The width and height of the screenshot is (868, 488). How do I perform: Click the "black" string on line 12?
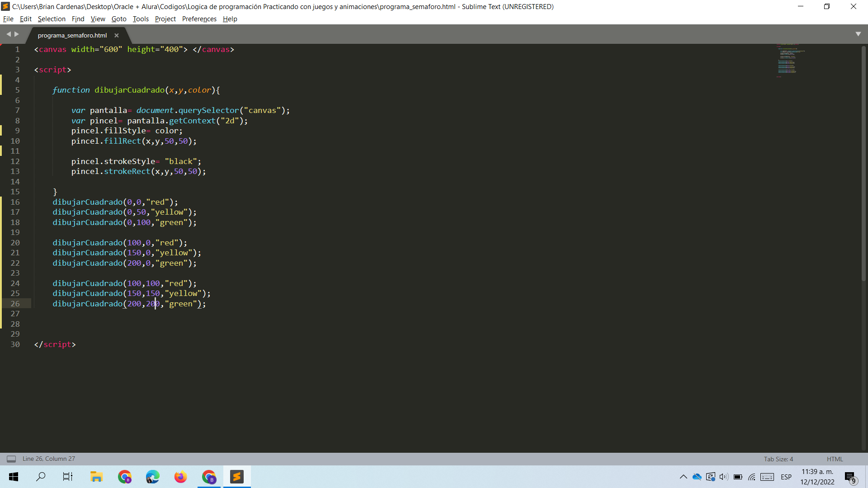tap(181, 161)
